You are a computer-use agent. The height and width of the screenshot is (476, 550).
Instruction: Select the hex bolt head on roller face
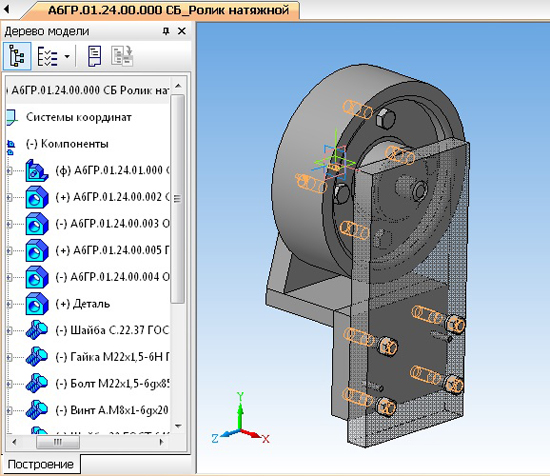[x=385, y=118]
